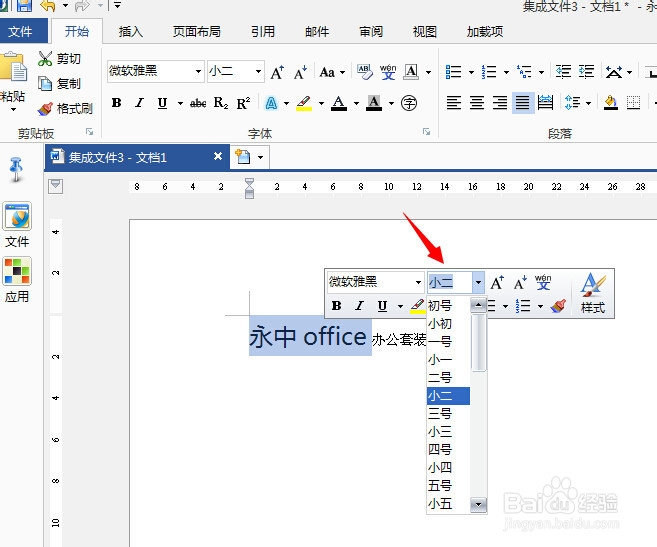Screen dimensions: 657x547
Task: Open the 文件 panel icon in sidebar
Action: [17, 216]
